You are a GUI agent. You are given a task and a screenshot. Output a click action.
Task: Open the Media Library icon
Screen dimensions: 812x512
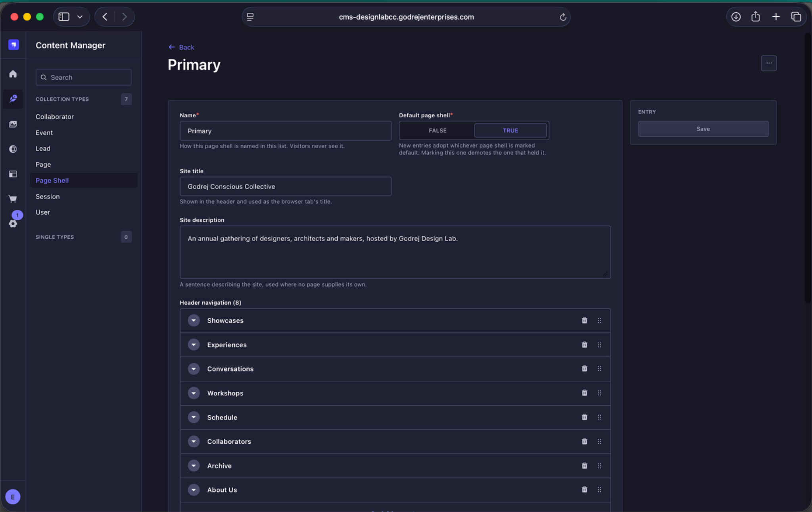[13, 124]
